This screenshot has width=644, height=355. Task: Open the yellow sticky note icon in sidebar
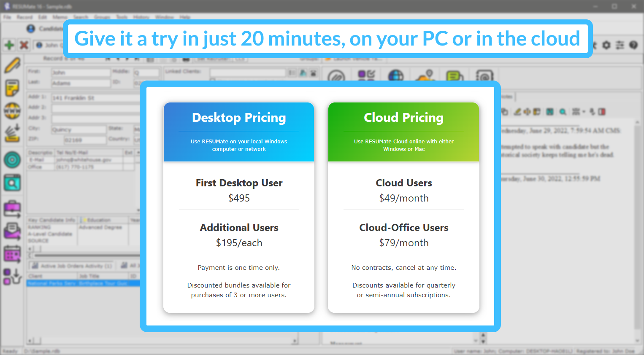(12, 88)
